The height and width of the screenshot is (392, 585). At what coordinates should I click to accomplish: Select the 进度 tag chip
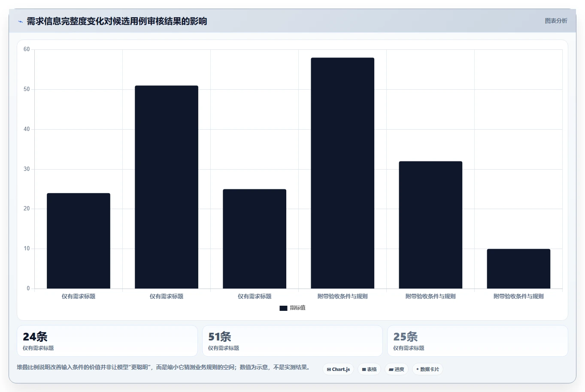(397, 369)
